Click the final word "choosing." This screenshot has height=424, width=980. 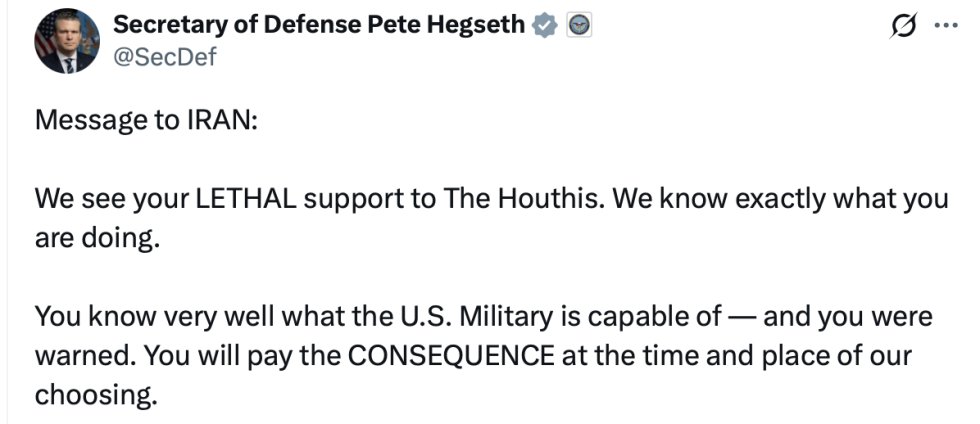click(x=93, y=396)
